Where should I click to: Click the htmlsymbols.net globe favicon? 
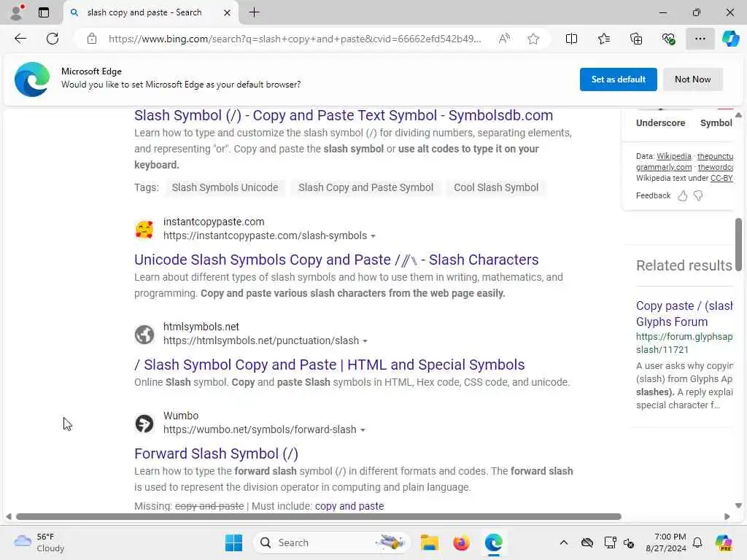(144, 334)
